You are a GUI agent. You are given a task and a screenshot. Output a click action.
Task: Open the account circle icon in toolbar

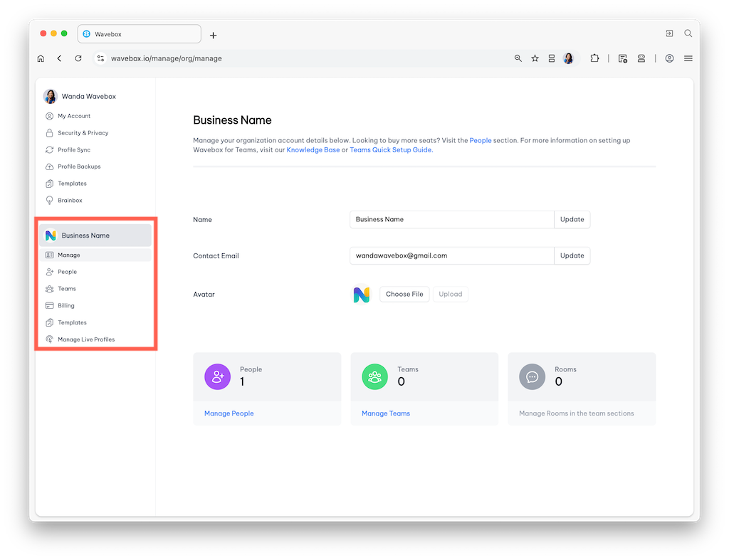click(x=669, y=58)
